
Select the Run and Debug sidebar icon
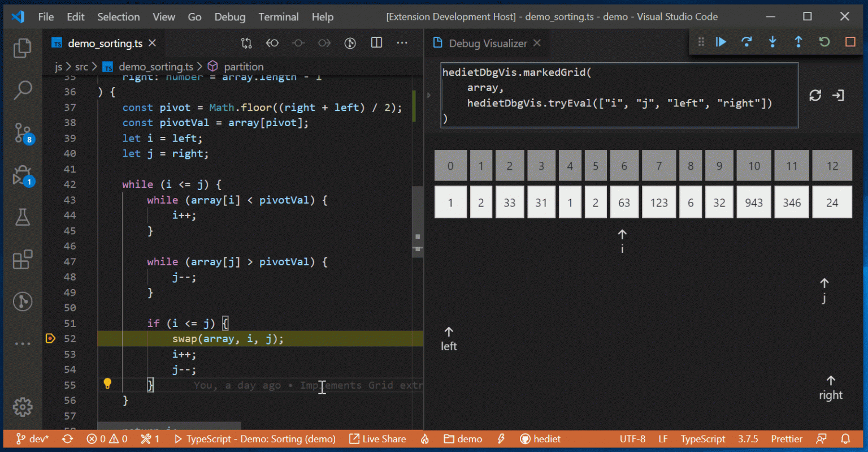(x=23, y=174)
